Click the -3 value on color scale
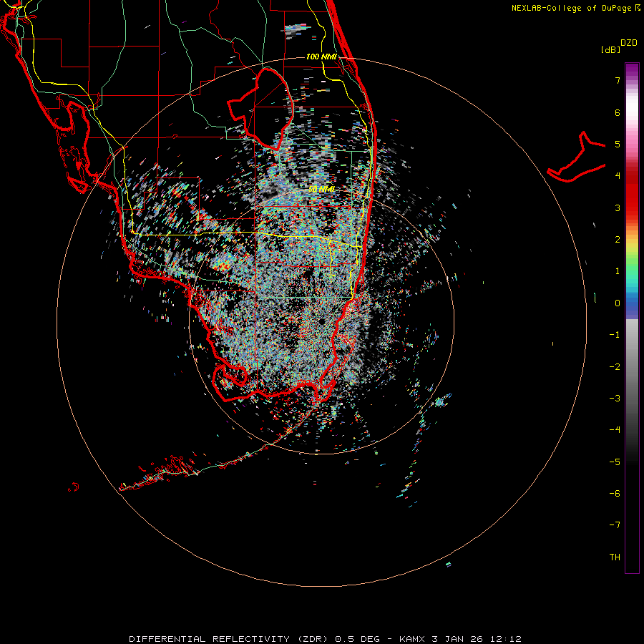Image resolution: width=644 pixels, height=644 pixels. pos(615,398)
